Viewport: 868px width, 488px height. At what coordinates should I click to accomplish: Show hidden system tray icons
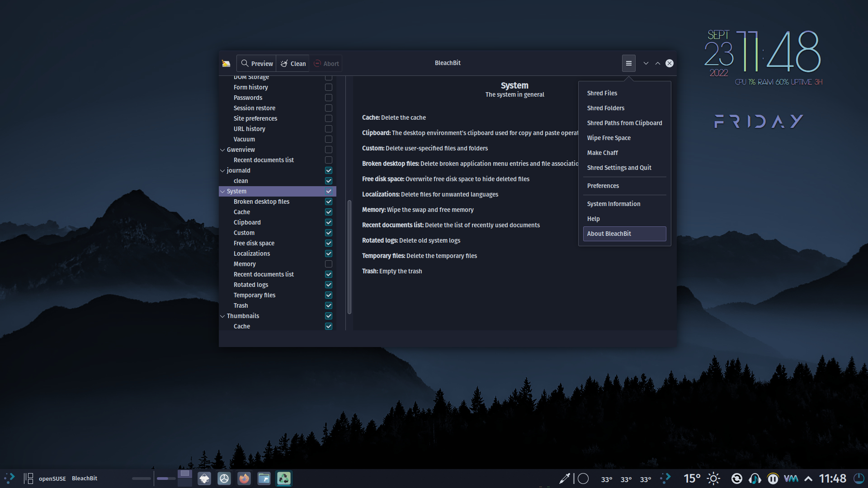tap(808, 479)
